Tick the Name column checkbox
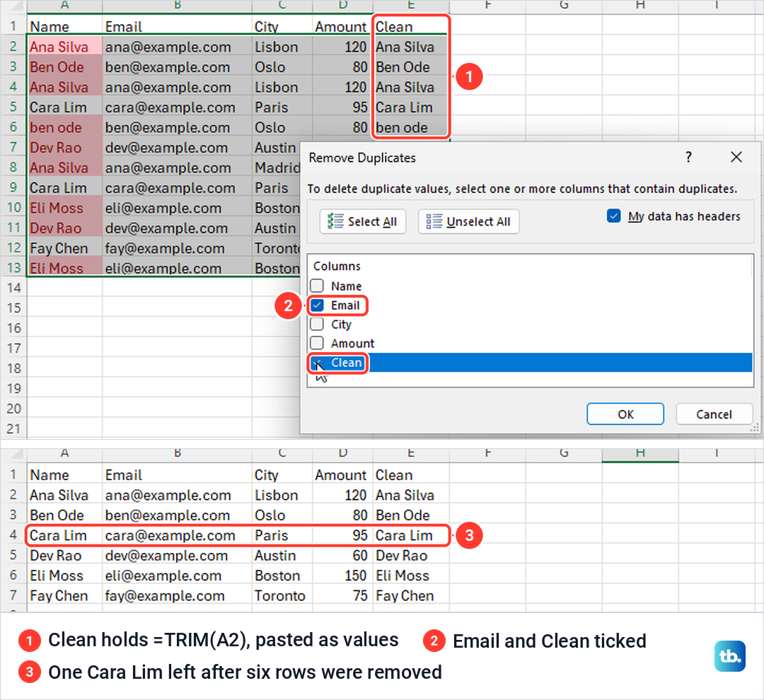The width and height of the screenshot is (764, 700). pos(317,286)
